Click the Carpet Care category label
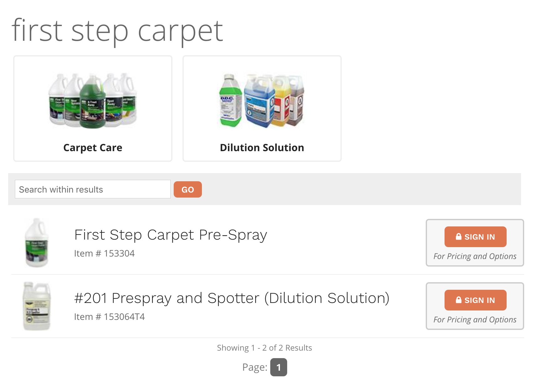 pos(93,148)
